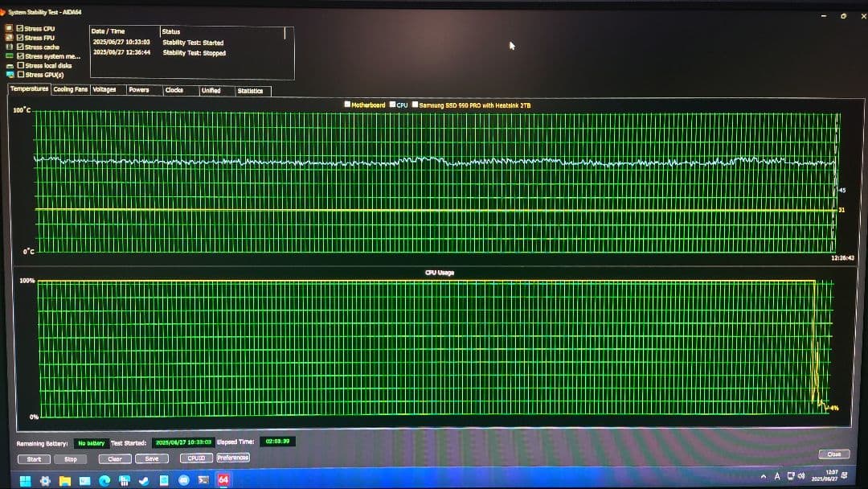Open the Statistics tab

250,91
